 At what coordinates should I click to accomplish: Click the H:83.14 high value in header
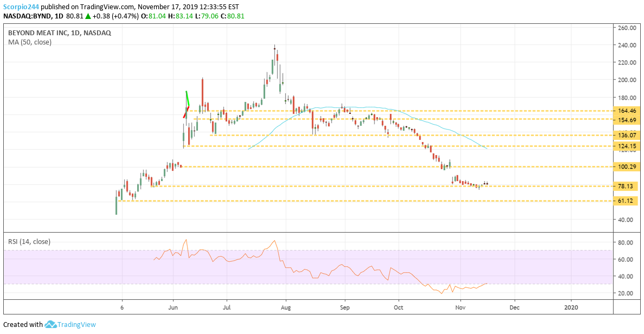click(182, 16)
